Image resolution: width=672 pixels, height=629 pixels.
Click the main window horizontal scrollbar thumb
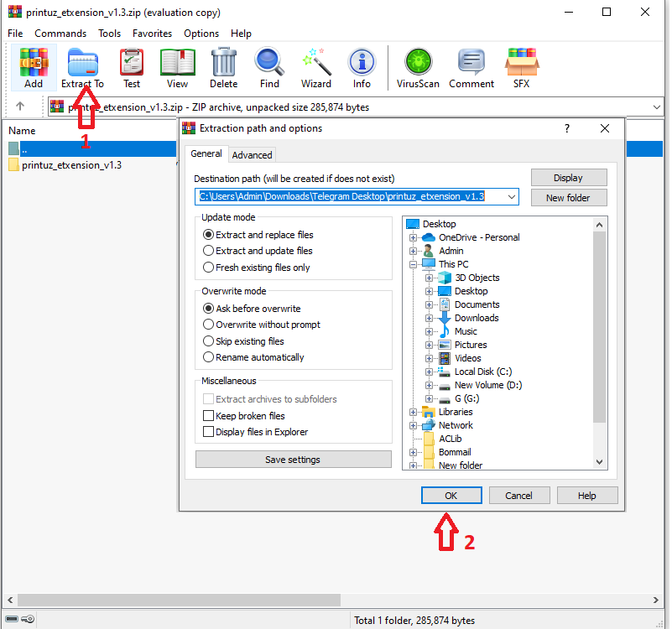point(179,600)
